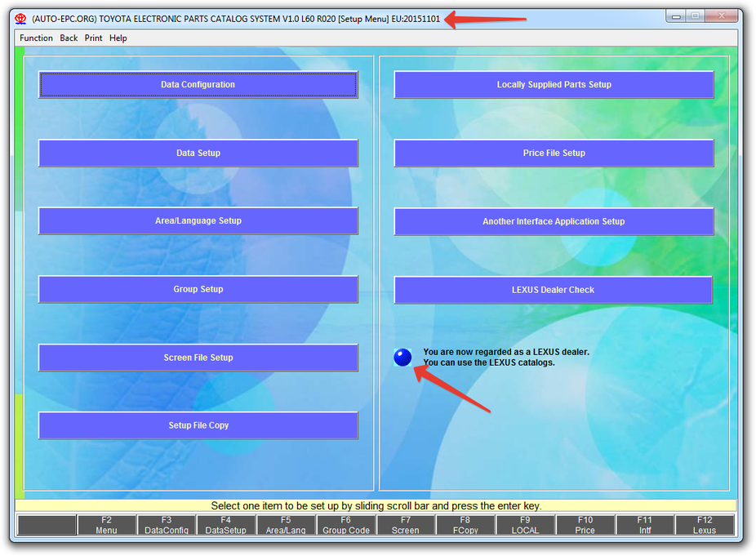Open Group Setup
The image size is (756, 556).
(x=198, y=289)
